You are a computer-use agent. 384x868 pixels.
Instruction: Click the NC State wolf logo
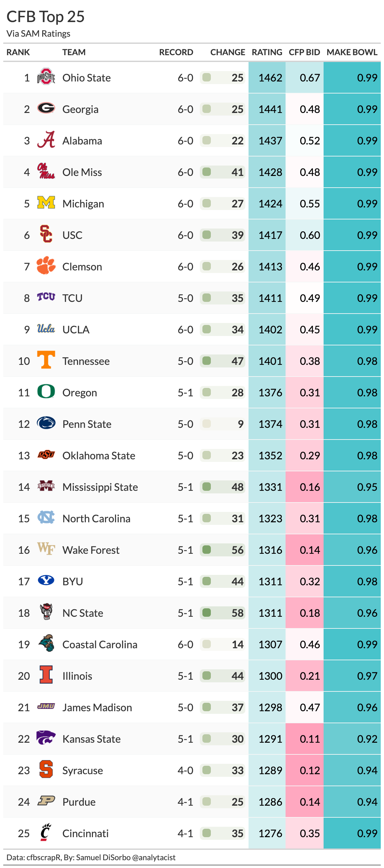[x=46, y=612]
